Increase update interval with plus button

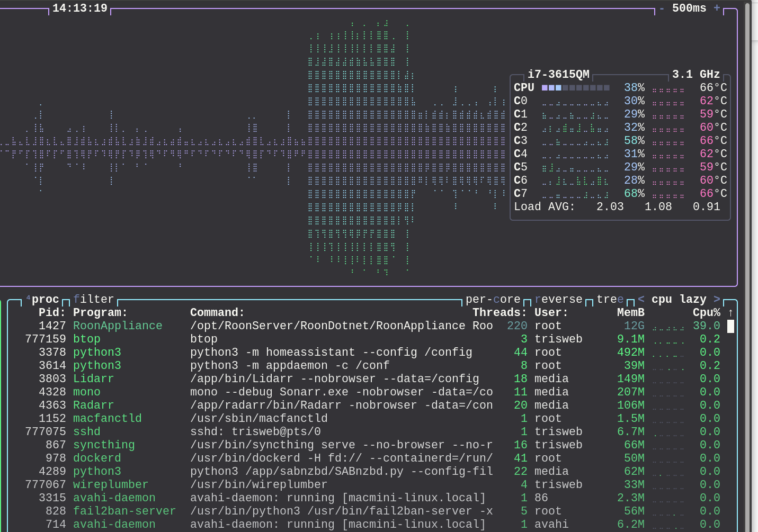(717, 8)
